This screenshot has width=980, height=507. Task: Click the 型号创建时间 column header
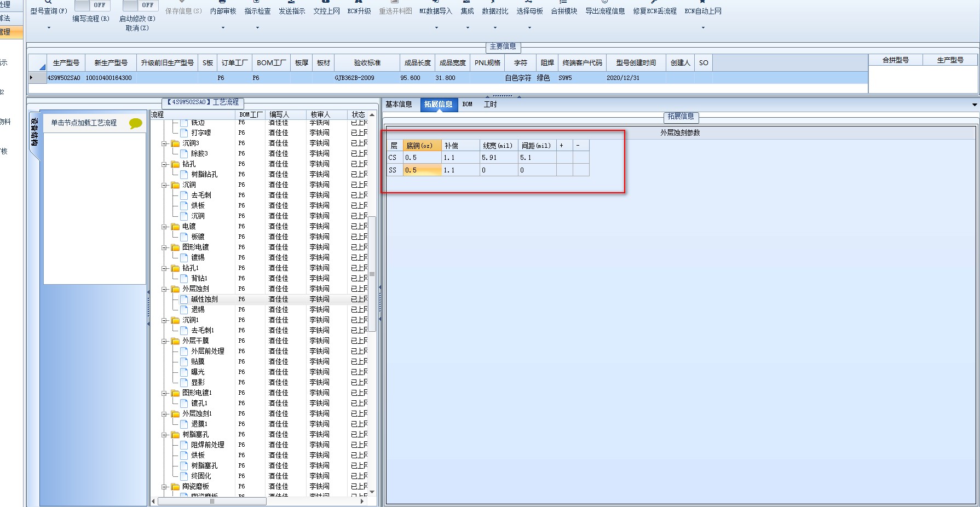click(x=636, y=63)
